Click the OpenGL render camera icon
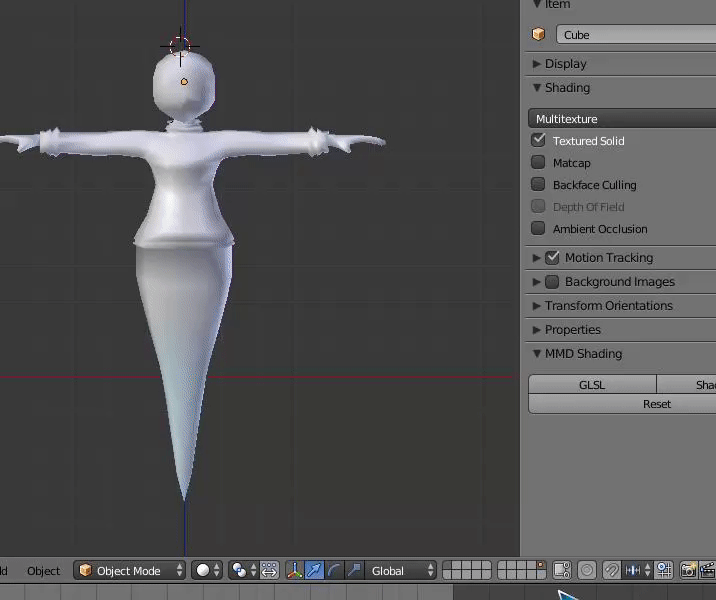Viewport: 716px width, 600px height. pos(688,570)
